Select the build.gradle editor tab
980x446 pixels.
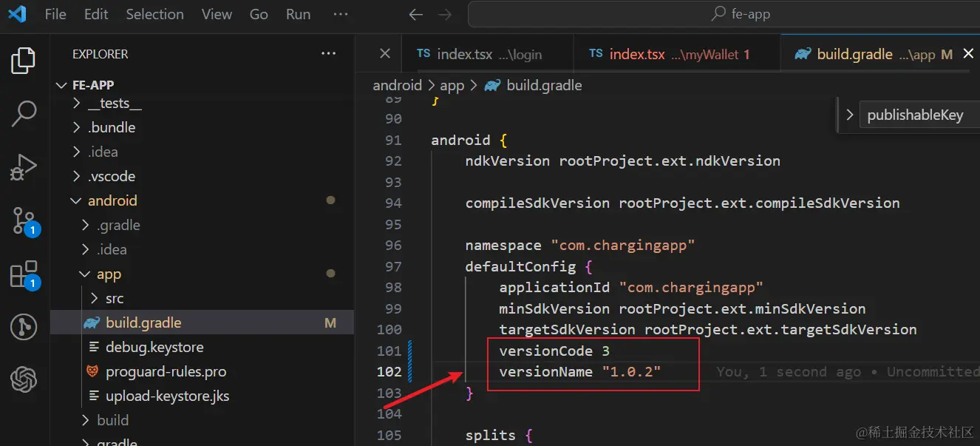pos(879,54)
